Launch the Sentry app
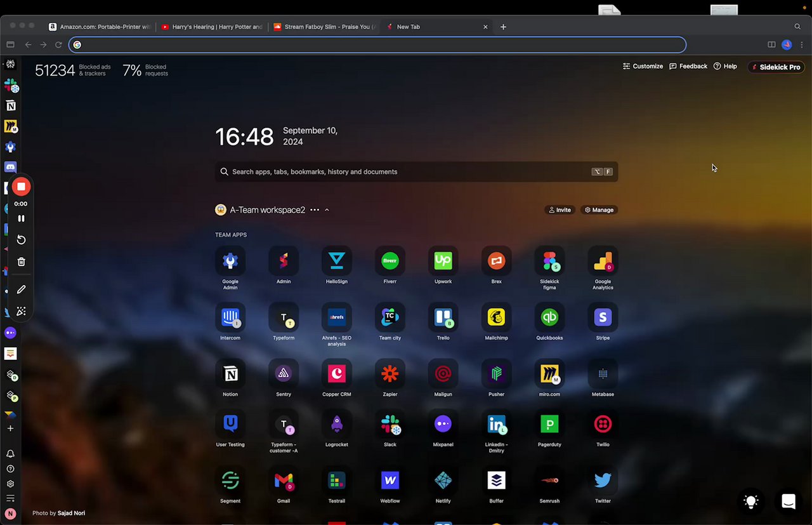The image size is (812, 525). coord(284,374)
